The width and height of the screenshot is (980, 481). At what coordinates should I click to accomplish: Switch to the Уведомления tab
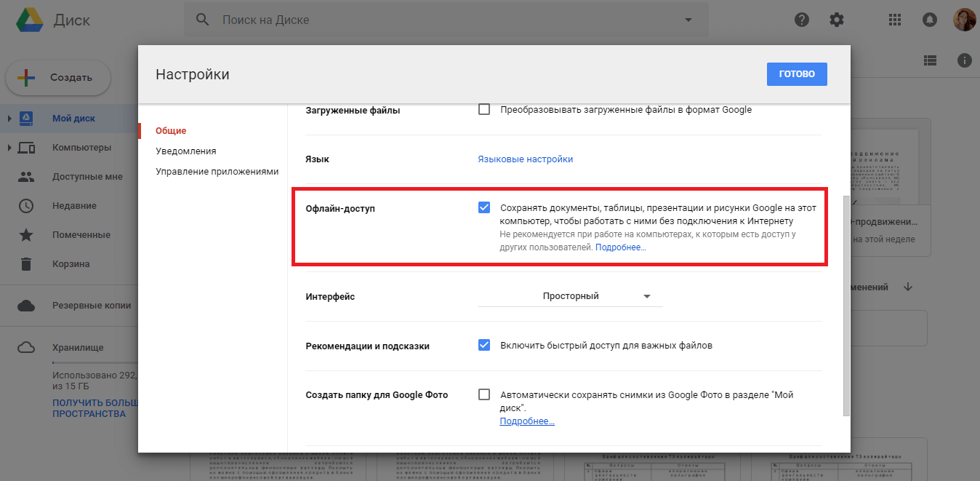pyautogui.click(x=186, y=151)
